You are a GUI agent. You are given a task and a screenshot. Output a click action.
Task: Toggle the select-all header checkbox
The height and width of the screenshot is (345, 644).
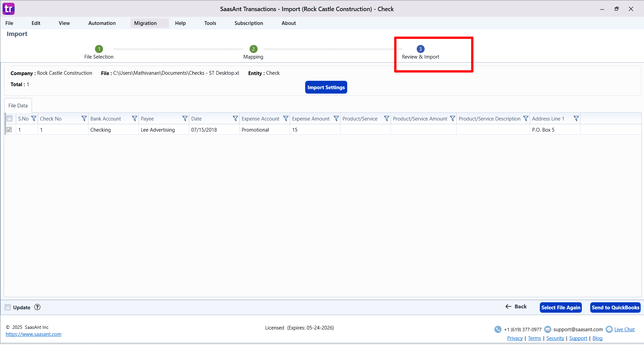tap(9, 118)
